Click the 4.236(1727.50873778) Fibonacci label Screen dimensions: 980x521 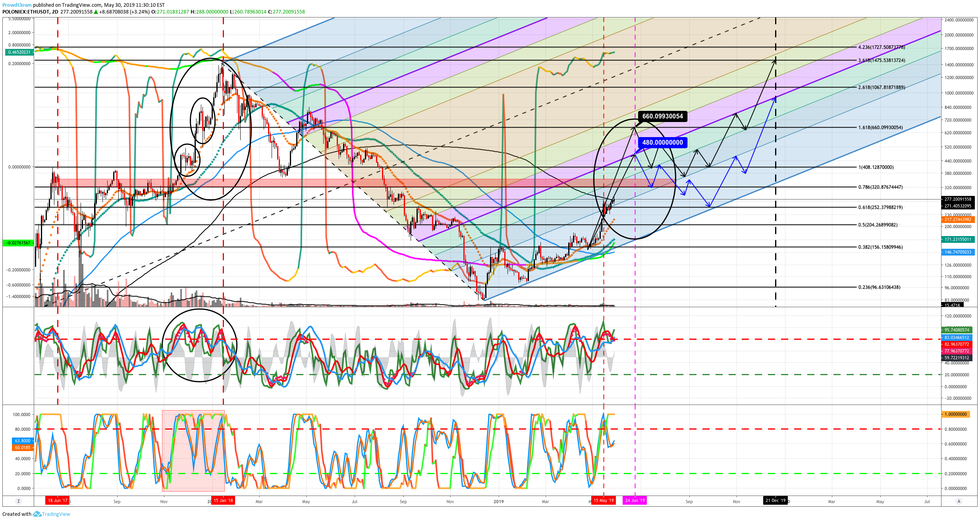(x=882, y=47)
